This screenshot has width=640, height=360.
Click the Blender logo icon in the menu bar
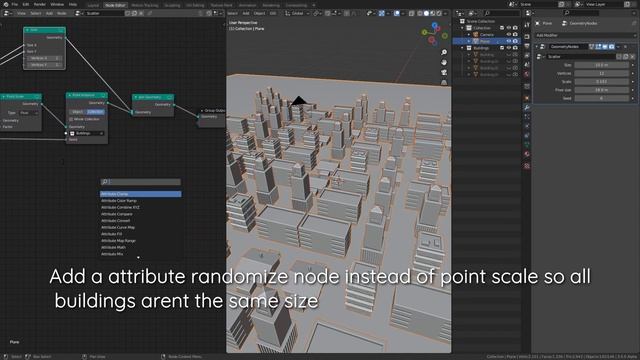tap(6, 4)
